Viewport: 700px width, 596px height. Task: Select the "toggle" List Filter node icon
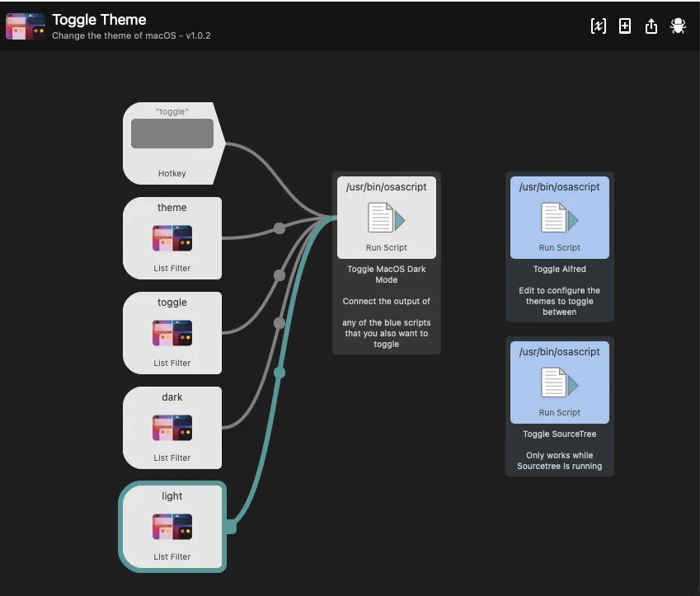click(172, 334)
